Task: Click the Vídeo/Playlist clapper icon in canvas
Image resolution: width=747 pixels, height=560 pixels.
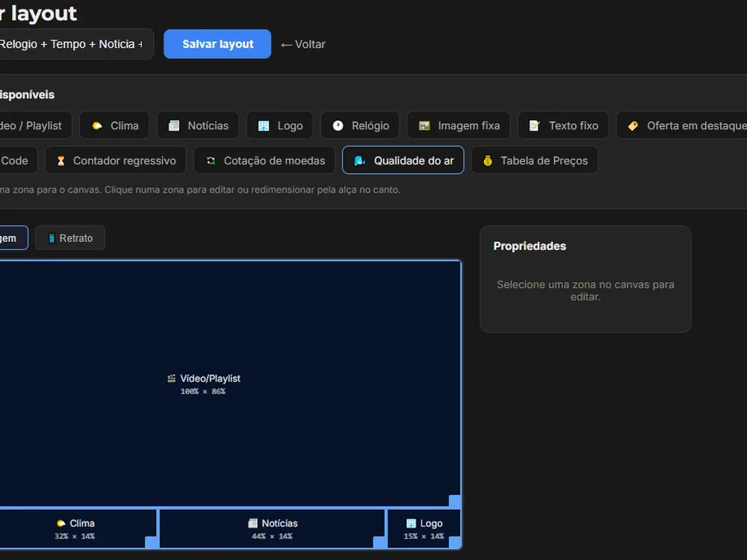Action: (172, 379)
